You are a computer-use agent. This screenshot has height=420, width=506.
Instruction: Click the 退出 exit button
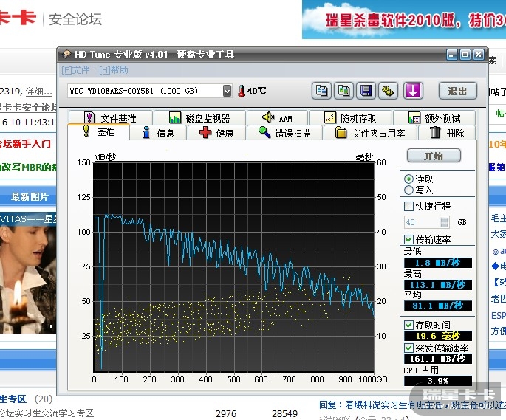pos(457,91)
